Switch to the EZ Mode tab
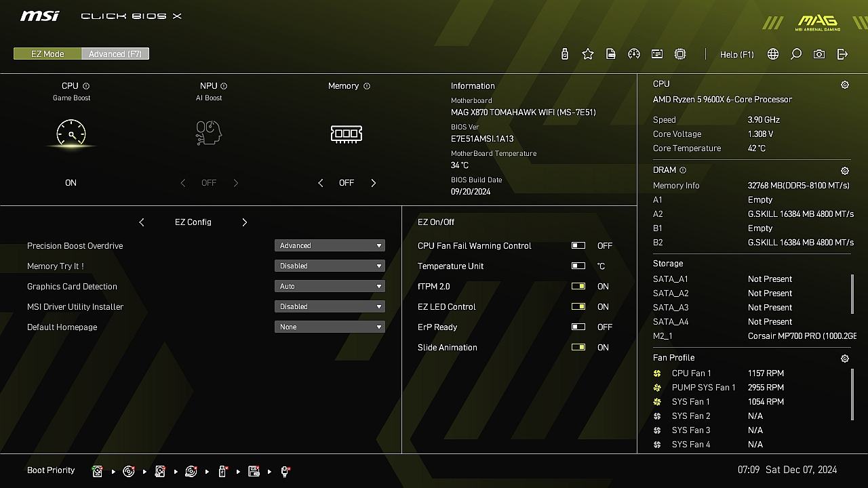The image size is (868, 488). 47,54
